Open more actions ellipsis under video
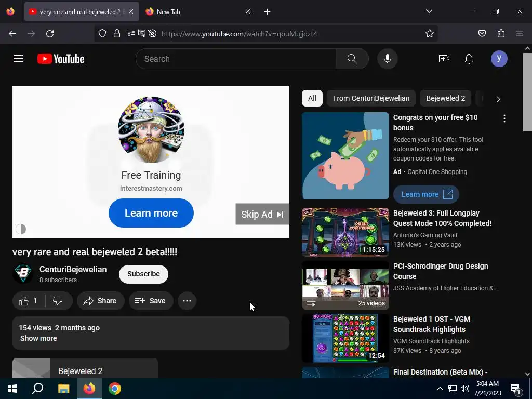Viewport: 532px width, 399px height. 187,301
